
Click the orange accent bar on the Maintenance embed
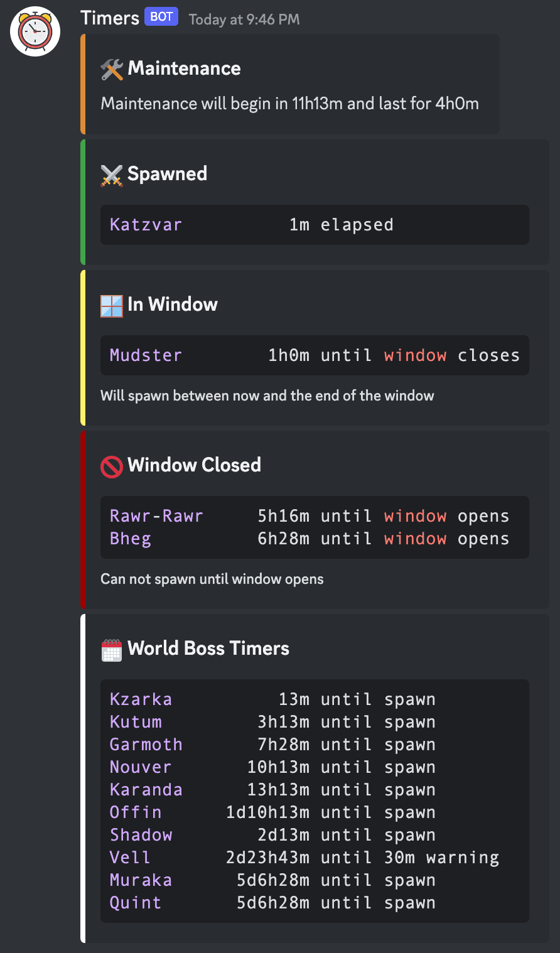[x=82, y=83]
